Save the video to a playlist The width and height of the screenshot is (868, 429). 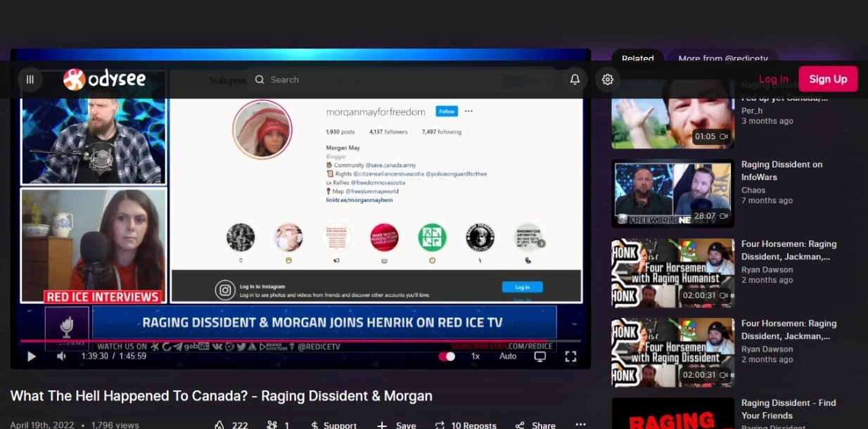pos(396,425)
